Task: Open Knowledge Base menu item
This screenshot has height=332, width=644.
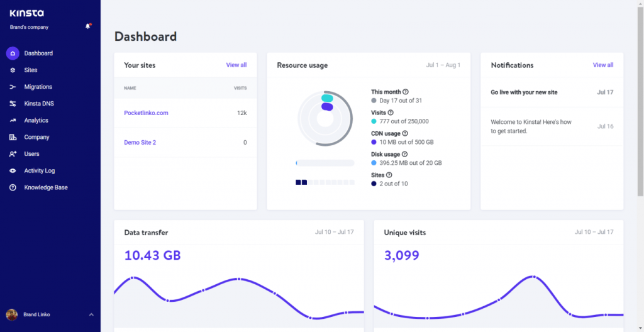Action: [x=46, y=187]
